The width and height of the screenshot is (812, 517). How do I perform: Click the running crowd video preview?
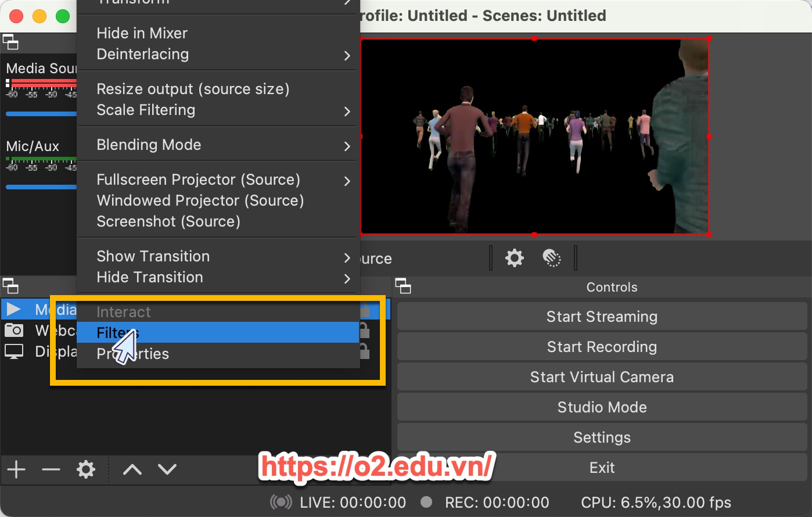(534, 137)
